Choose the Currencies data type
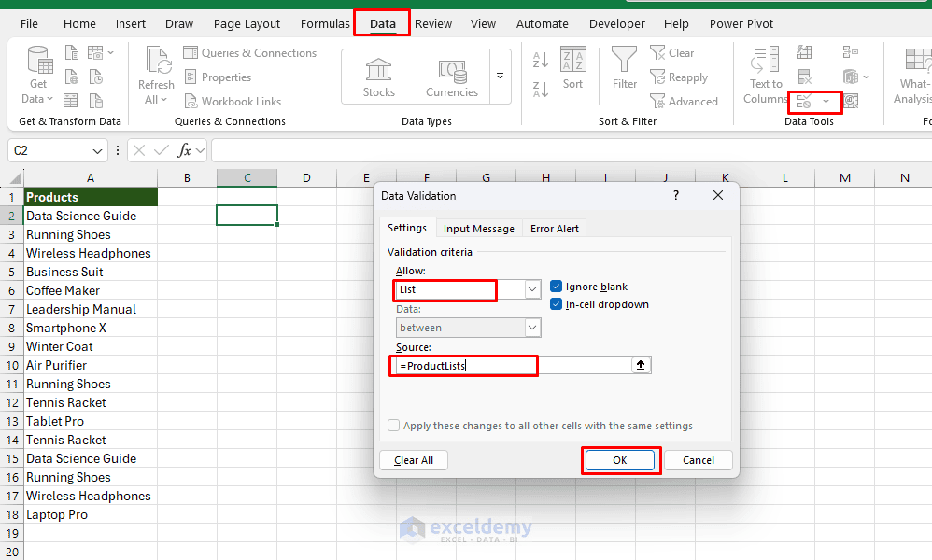 point(452,77)
